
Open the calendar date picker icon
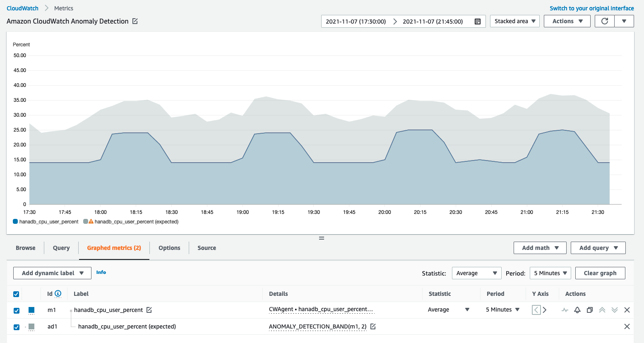click(x=478, y=22)
